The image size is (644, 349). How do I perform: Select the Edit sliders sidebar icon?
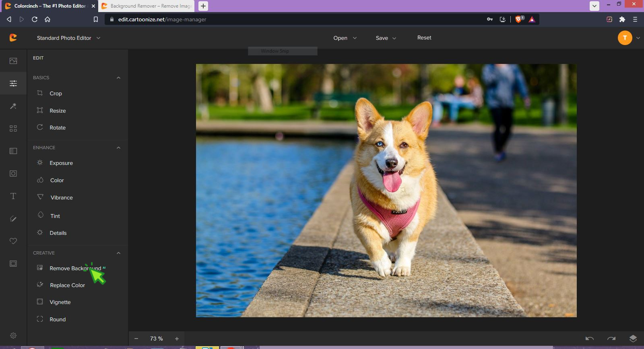pos(13,83)
